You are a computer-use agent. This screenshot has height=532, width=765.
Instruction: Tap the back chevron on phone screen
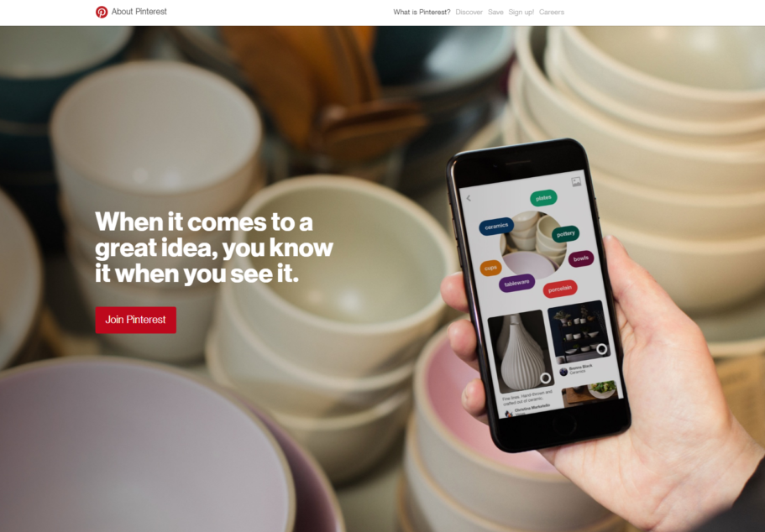pyautogui.click(x=469, y=198)
